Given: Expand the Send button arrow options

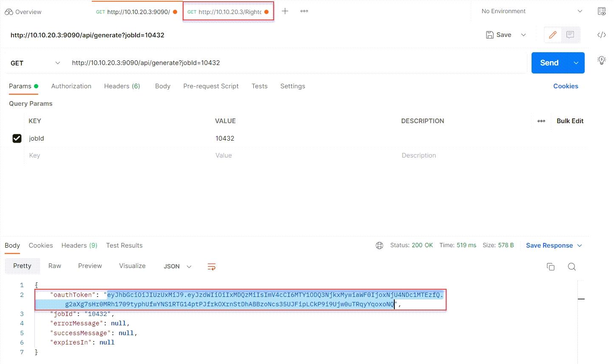Looking at the screenshot, I should click(576, 63).
